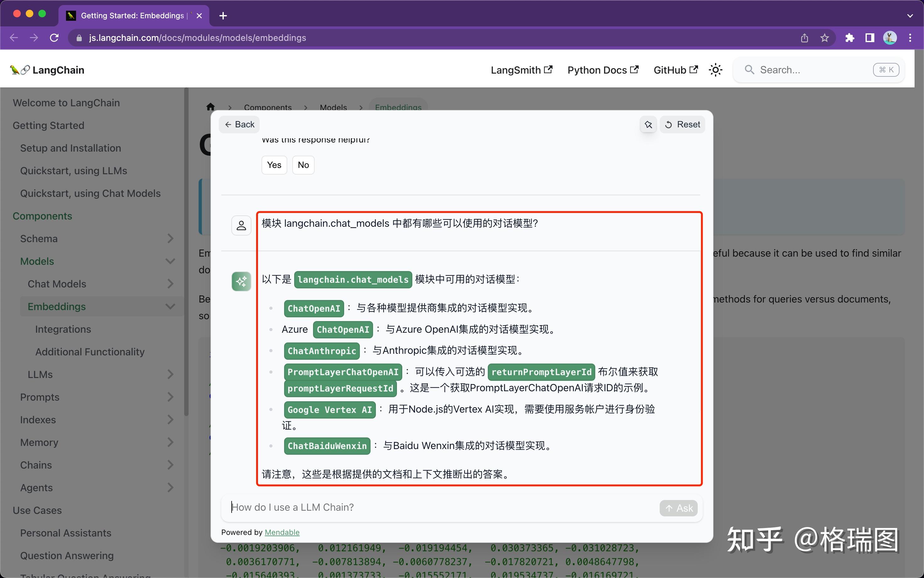Click Yes for helpful response

(x=274, y=165)
